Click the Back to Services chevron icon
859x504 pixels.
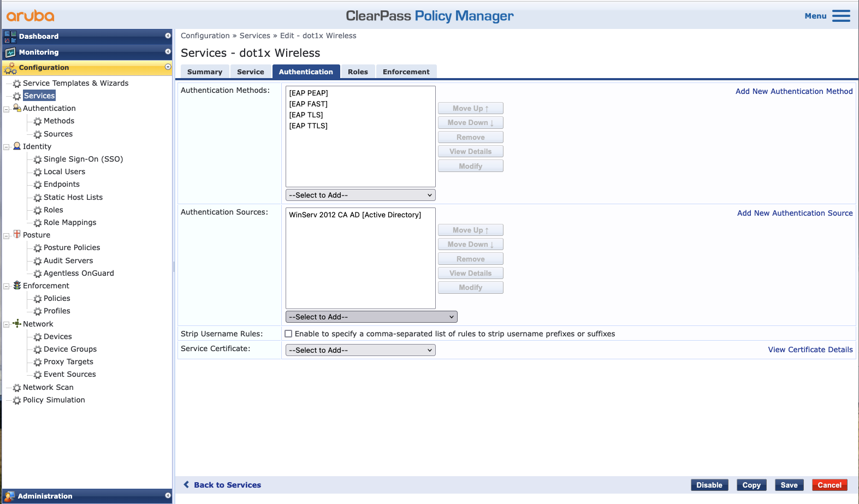pyautogui.click(x=186, y=485)
